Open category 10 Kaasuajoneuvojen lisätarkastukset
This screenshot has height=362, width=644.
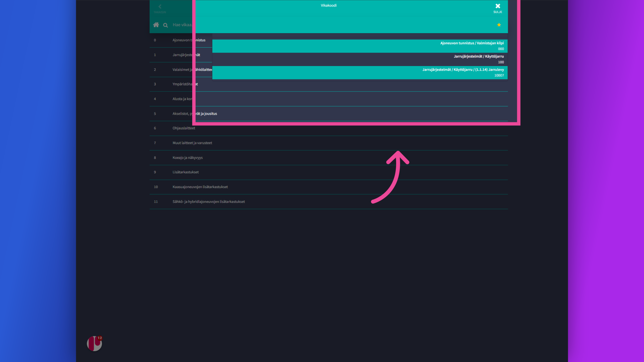click(x=329, y=187)
